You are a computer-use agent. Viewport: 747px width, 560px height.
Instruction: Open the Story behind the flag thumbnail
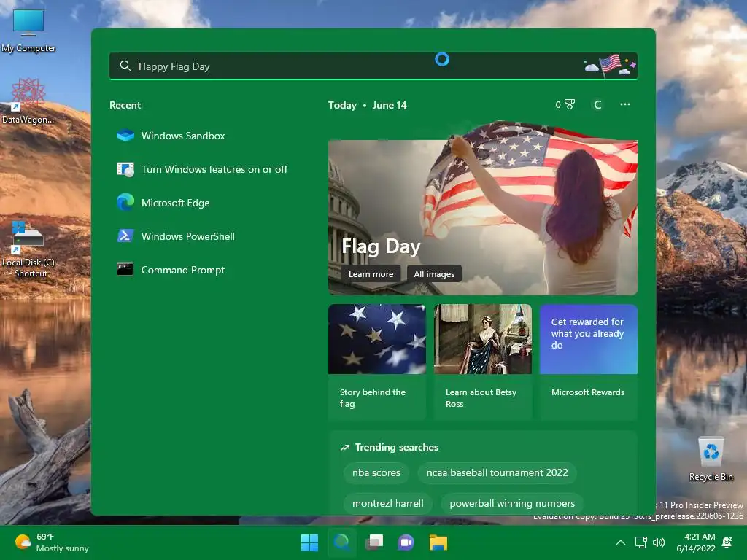377,339
